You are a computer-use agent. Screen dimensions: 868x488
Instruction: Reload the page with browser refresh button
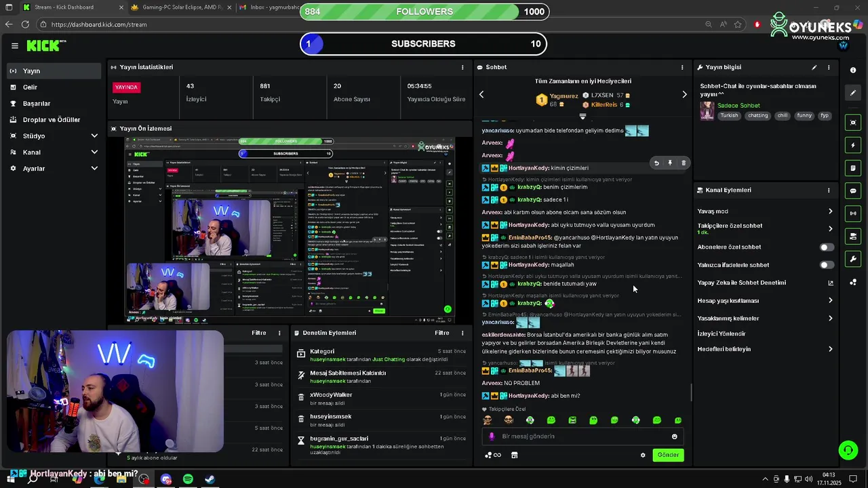(25, 24)
